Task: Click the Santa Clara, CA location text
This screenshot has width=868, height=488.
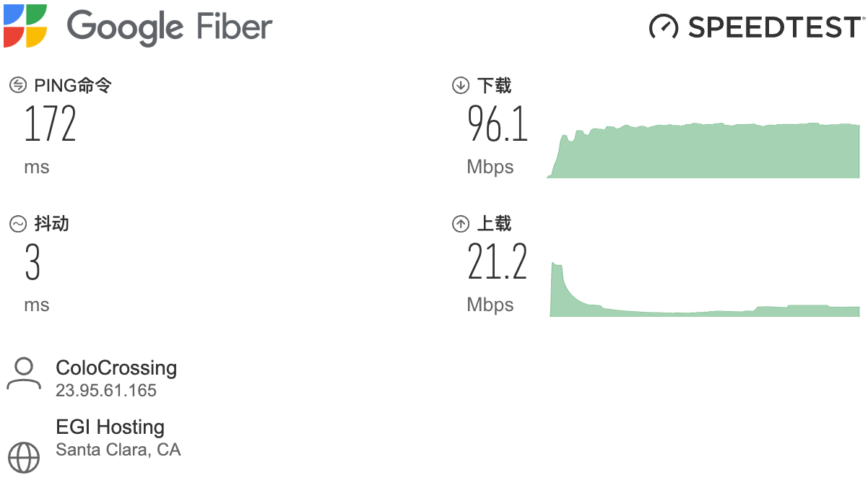Action: (118, 450)
